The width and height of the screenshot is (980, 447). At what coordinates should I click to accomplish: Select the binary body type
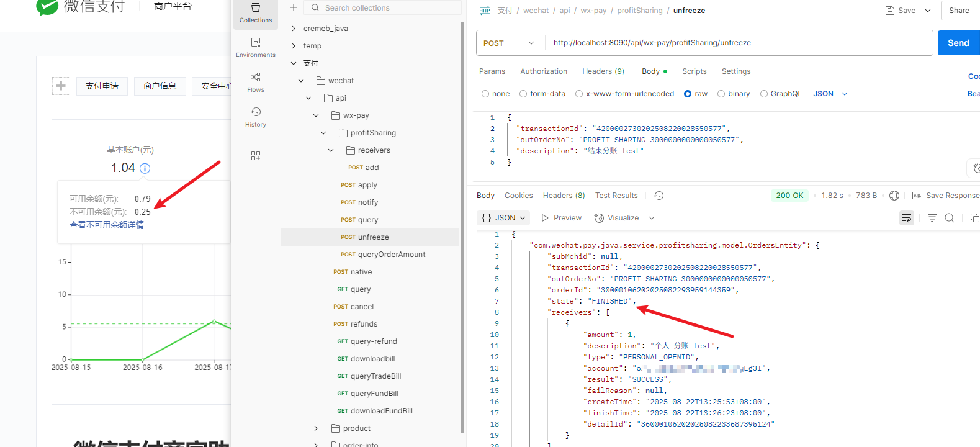tap(734, 94)
